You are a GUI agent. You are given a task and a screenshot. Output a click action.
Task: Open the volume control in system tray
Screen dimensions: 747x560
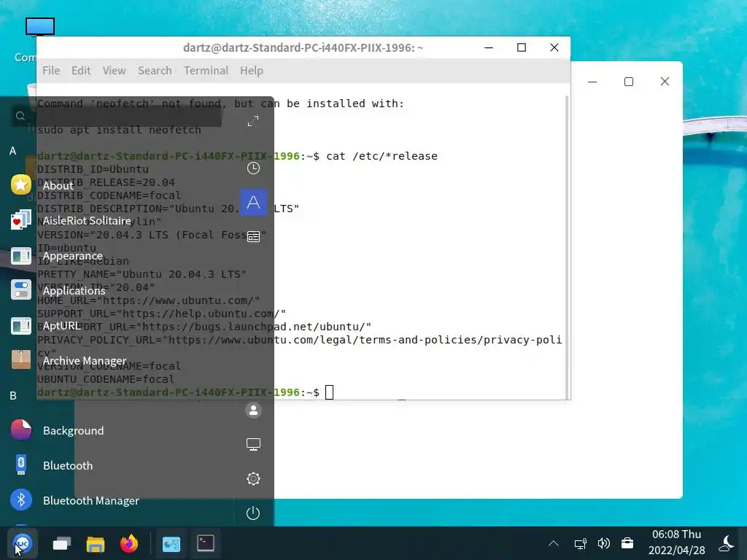coord(603,543)
